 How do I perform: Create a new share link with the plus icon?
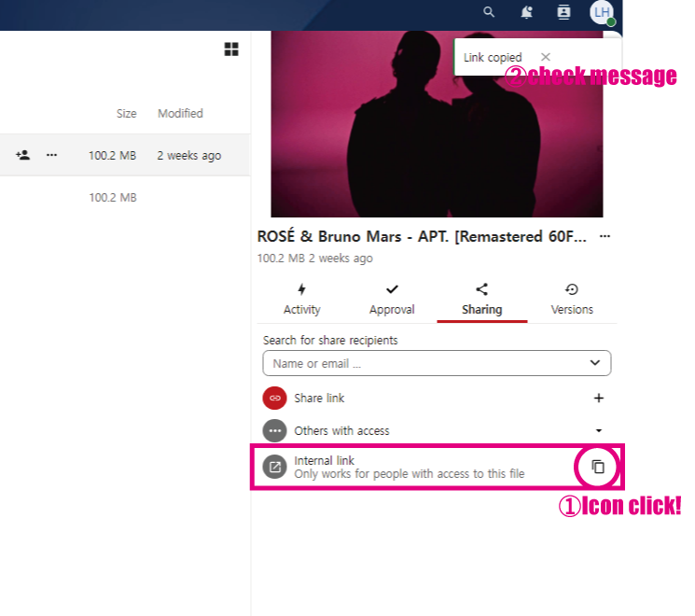[x=599, y=398]
